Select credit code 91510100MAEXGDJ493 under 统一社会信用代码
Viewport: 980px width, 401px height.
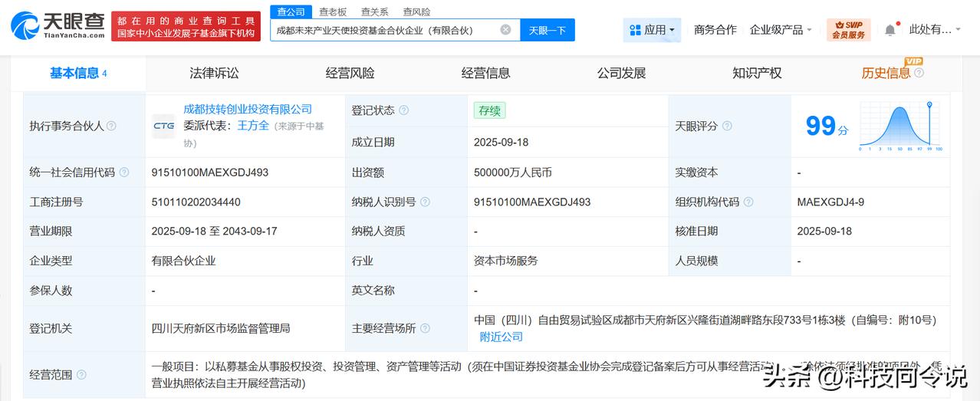pos(210,173)
